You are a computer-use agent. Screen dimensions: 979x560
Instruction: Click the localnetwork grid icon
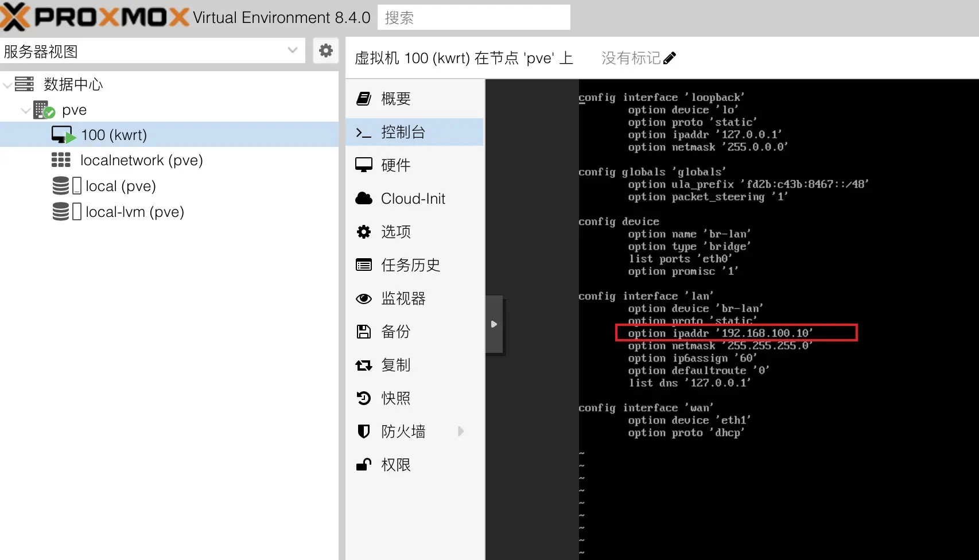point(61,160)
